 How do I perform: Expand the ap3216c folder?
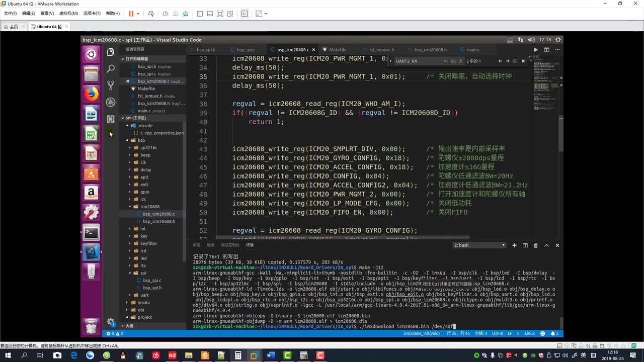click(148, 148)
